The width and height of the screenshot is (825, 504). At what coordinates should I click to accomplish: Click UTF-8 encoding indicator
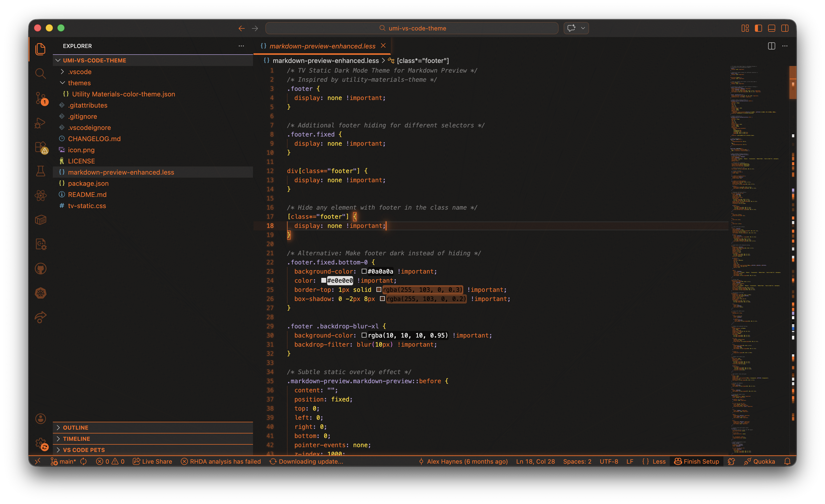(609, 461)
